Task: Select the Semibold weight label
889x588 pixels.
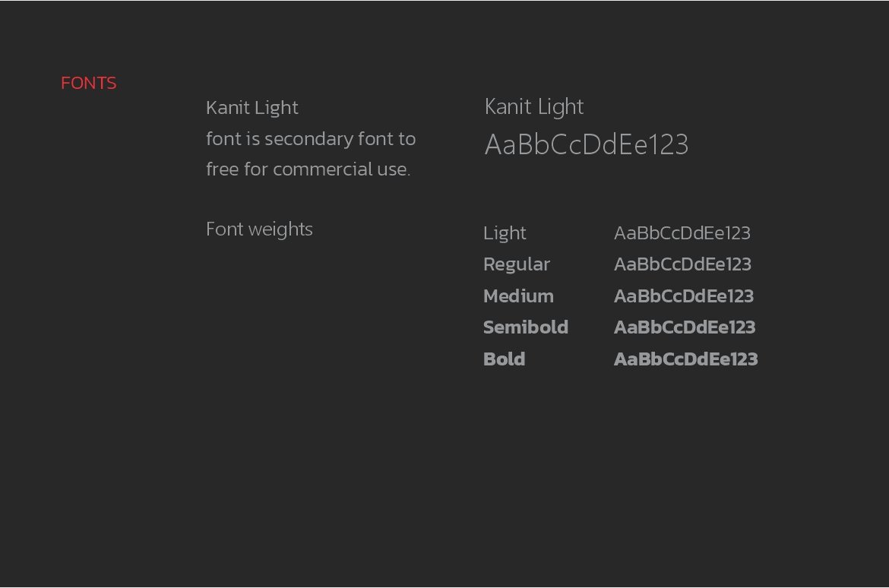Action: pyautogui.click(x=526, y=327)
